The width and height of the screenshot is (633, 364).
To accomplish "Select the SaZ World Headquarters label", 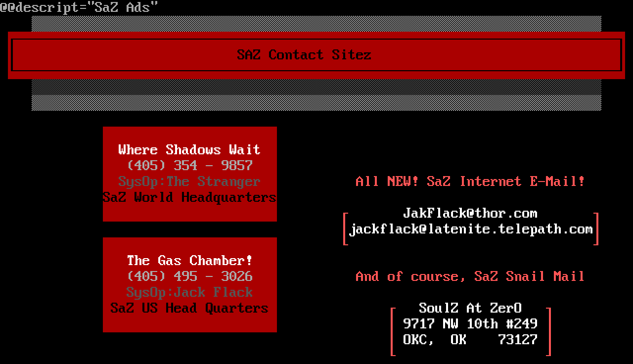I will (x=189, y=197).
